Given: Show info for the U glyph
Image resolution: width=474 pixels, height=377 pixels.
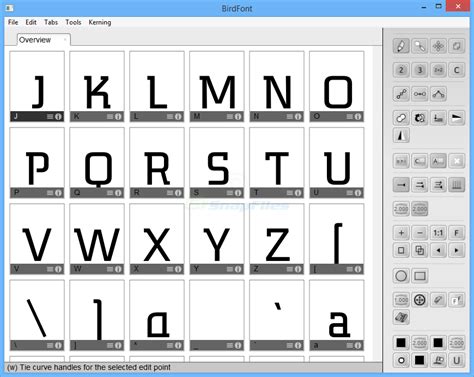Looking at the screenshot, I should click(x=358, y=193).
